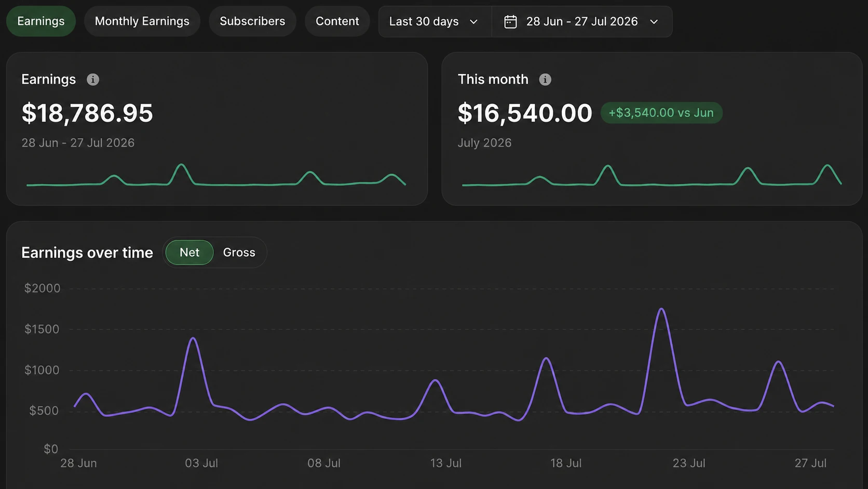Click the $16,540.00 monthly total
Viewport: 868px width, 489px height.
point(525,113)
